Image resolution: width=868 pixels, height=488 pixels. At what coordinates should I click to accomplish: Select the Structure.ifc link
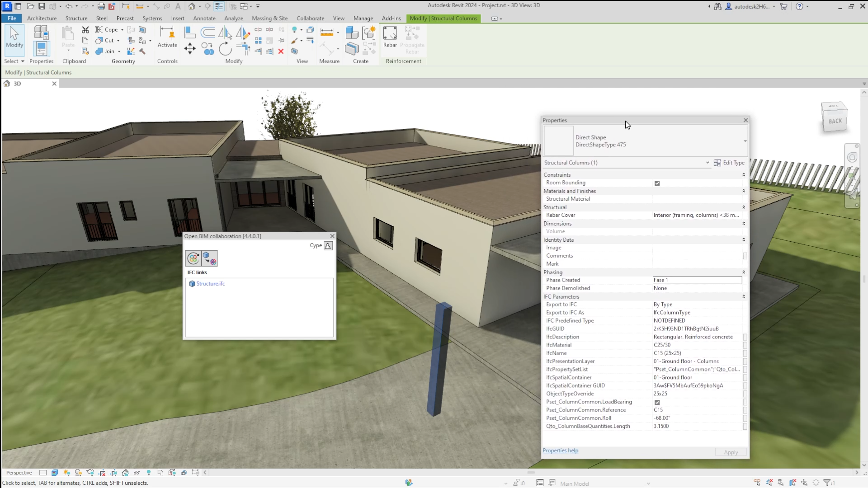click(x=210, y=284)
